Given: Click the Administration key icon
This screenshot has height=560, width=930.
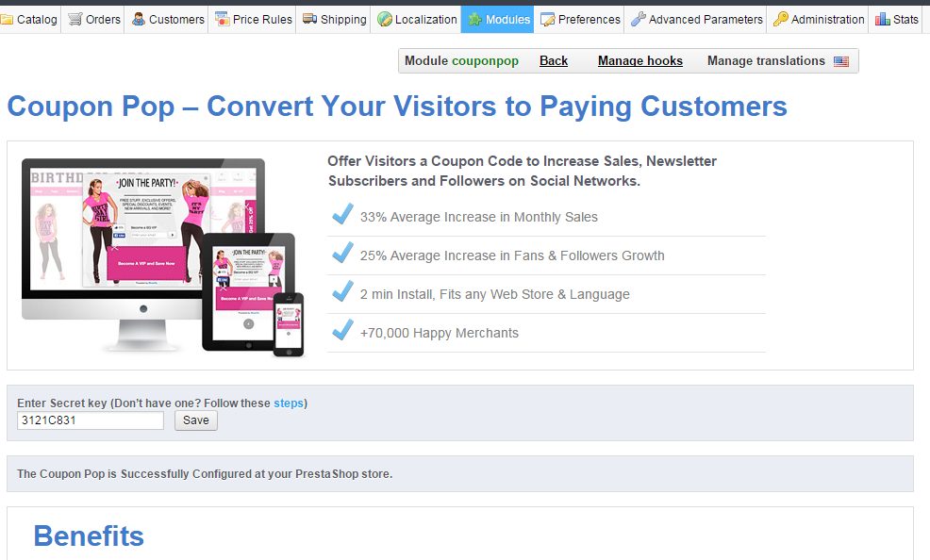Looking at the screenshot, I should tap(781, 19).
